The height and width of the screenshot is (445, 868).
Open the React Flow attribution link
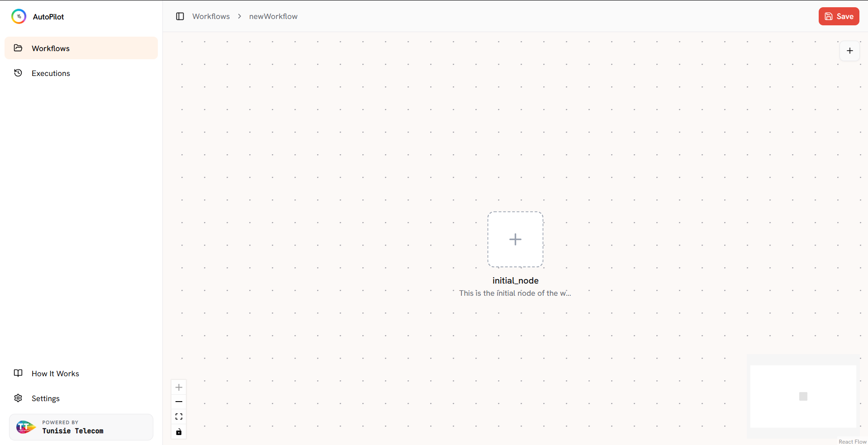tap(852, 441)
